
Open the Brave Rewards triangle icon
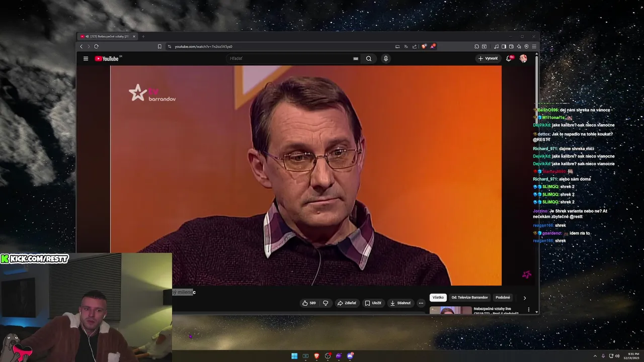pos(433,46)
